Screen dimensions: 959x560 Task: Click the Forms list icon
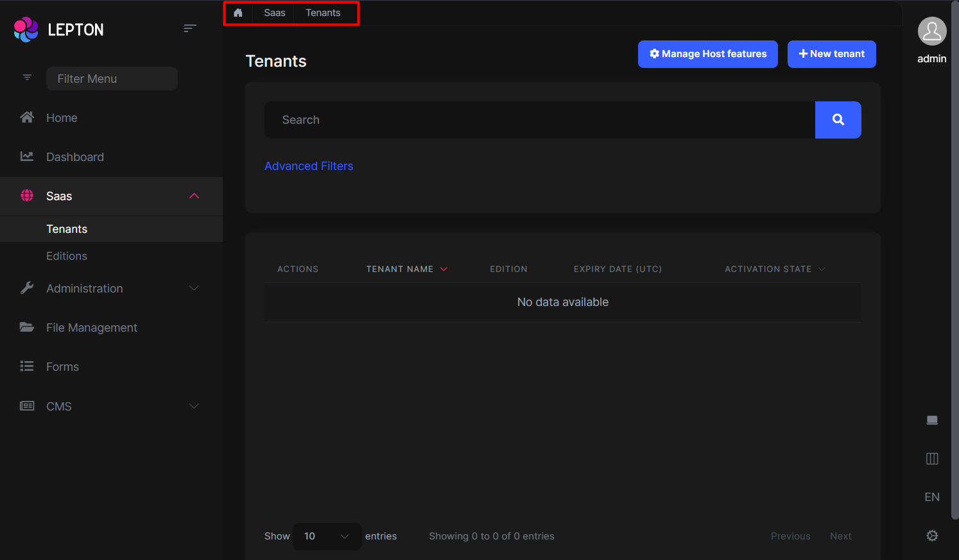click(x=27, y=366)
